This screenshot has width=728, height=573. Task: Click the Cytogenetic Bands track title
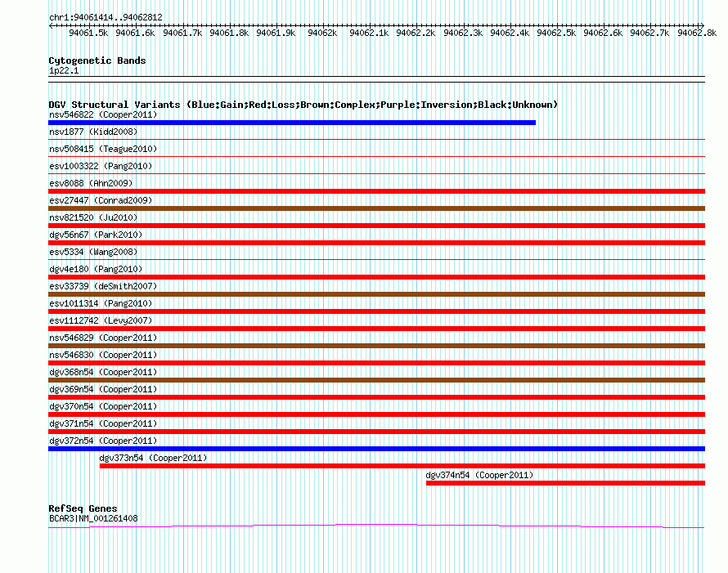click(97, 60)
